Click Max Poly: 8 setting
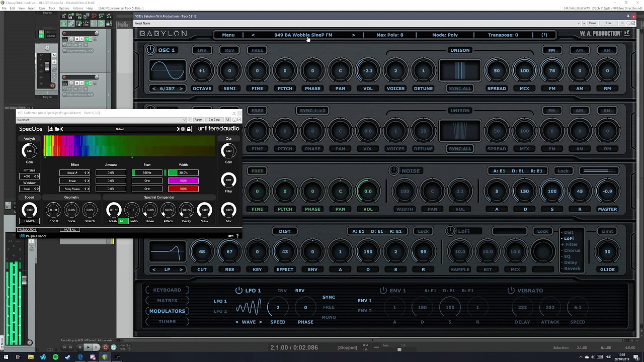Image resolution: width=644 pixels, height=362 pixels. pyautogui.click(x=390, y=35)
